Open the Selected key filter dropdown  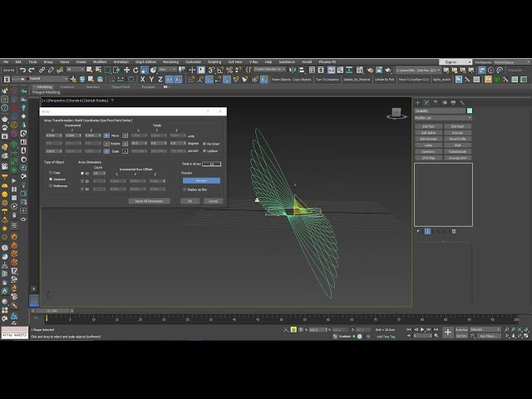tap(485, 329)
